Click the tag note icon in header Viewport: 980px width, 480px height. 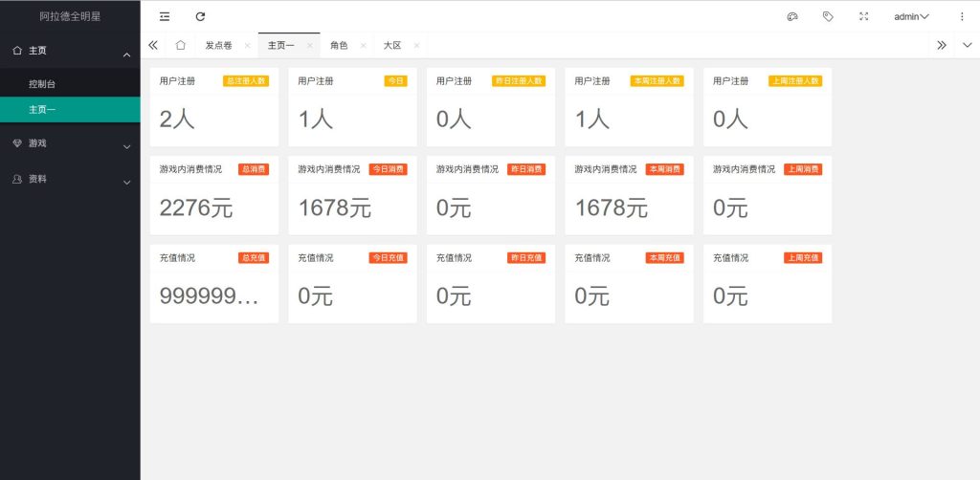[828, 16]
